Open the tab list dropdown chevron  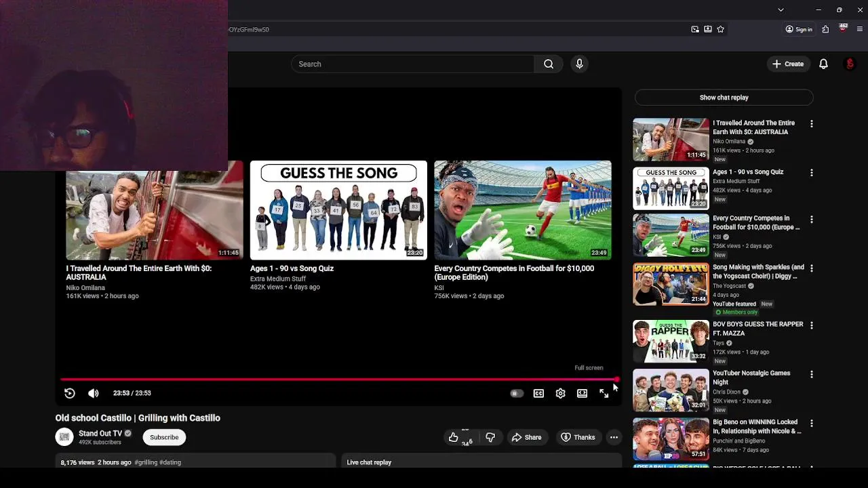point(781,9)
